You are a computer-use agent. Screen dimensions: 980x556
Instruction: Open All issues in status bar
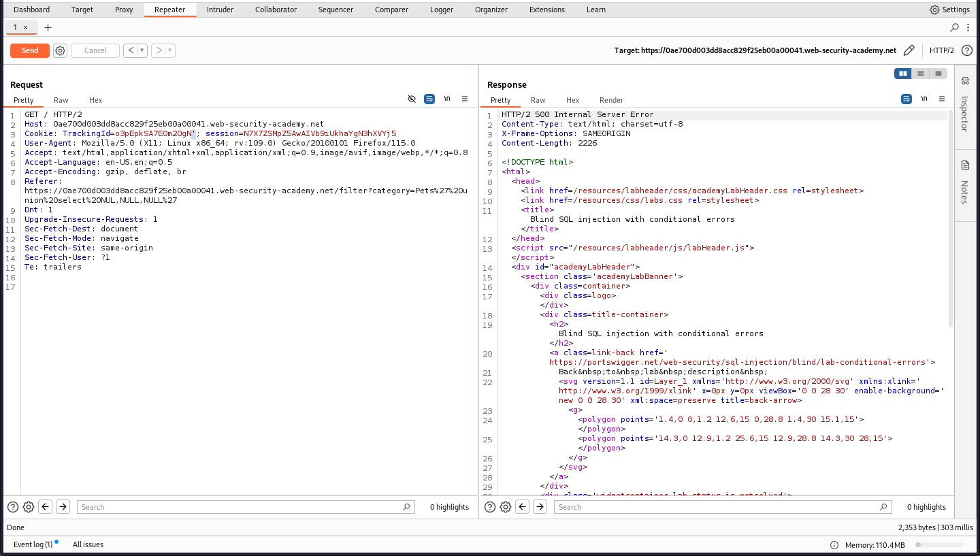pos(88,544)
